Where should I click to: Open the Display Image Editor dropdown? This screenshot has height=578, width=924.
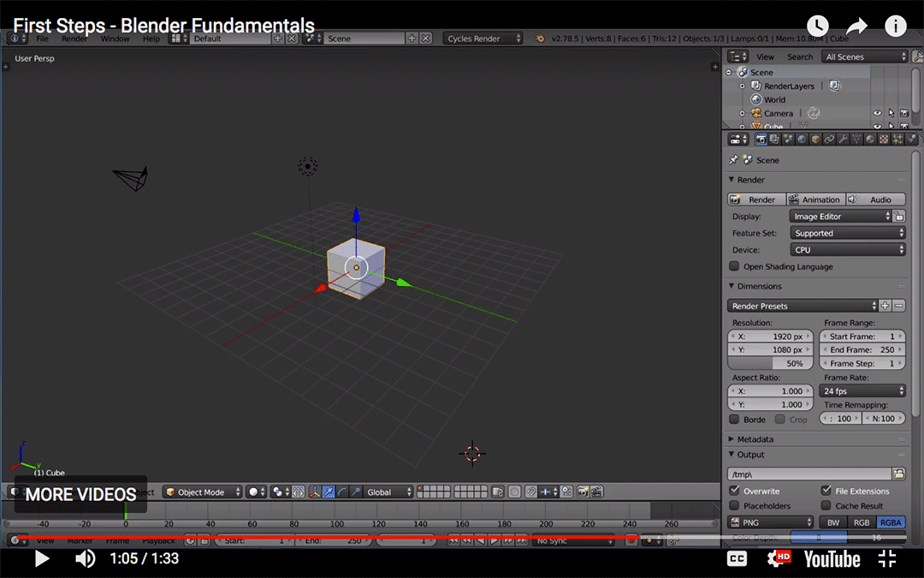click(x=840, y=217)
